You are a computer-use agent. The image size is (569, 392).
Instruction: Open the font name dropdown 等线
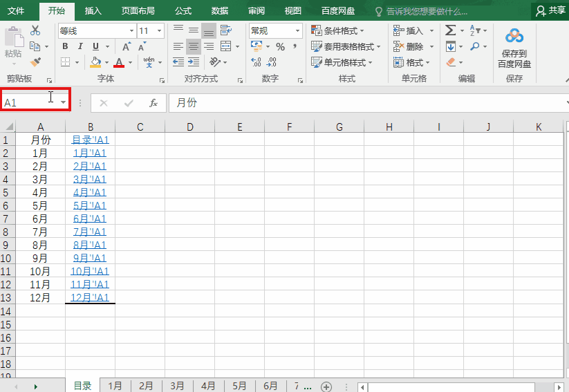tap(132, 31)
